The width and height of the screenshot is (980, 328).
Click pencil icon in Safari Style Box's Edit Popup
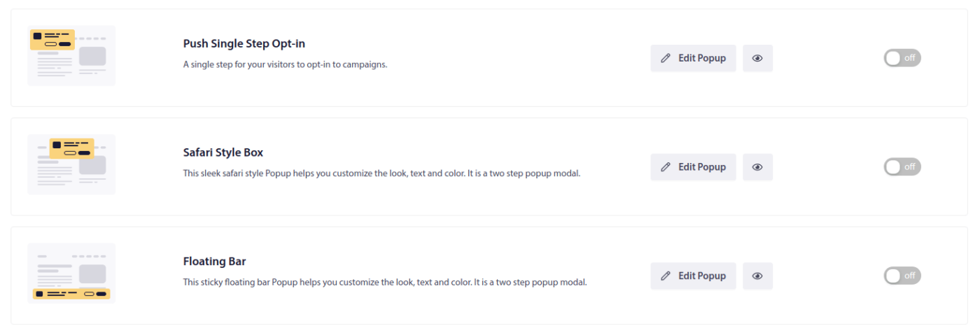[666, 167]
